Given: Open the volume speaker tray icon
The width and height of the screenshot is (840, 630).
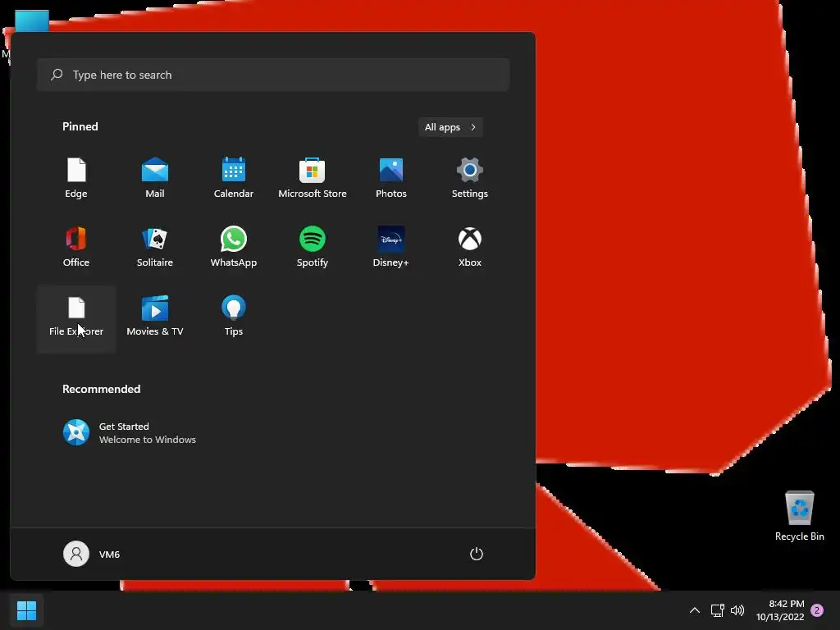Looking at the screenshot, I should pos(737,610).
